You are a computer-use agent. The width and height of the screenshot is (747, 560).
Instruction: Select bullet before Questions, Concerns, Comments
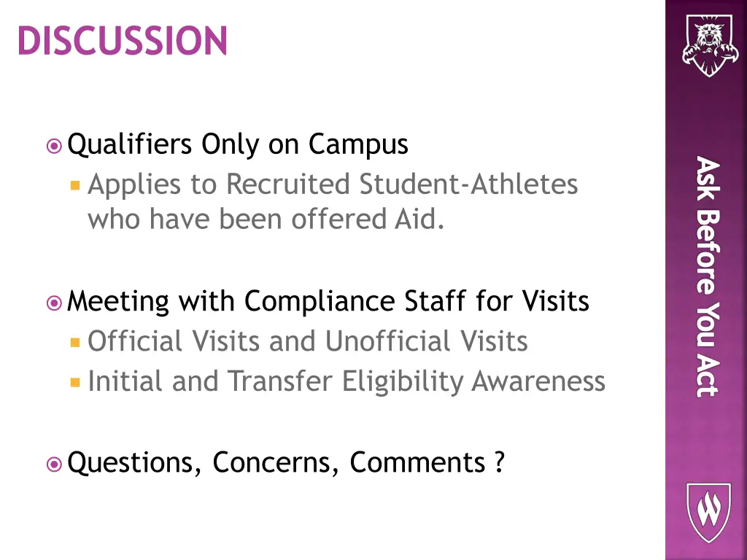pos(54,464)
